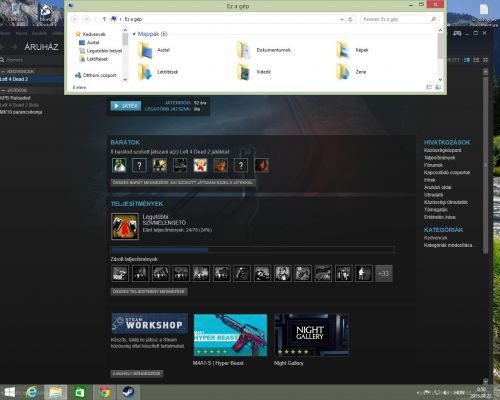Launch Google Chrome from the taskbar
The image size is (500, 400).
coord(104,392)
